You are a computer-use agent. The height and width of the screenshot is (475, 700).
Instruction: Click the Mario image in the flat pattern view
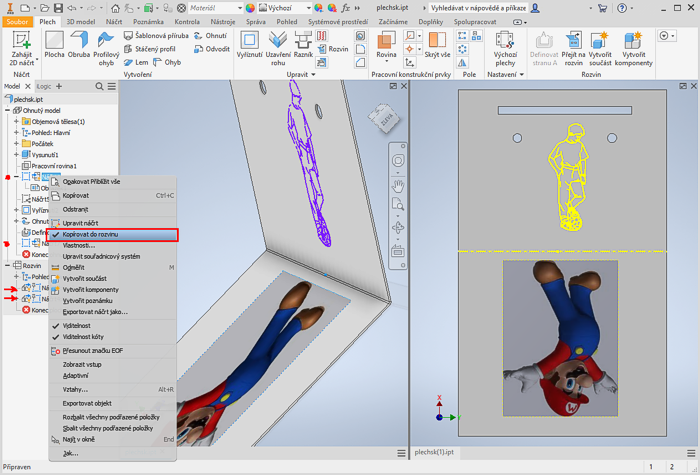tap(560, 338)
